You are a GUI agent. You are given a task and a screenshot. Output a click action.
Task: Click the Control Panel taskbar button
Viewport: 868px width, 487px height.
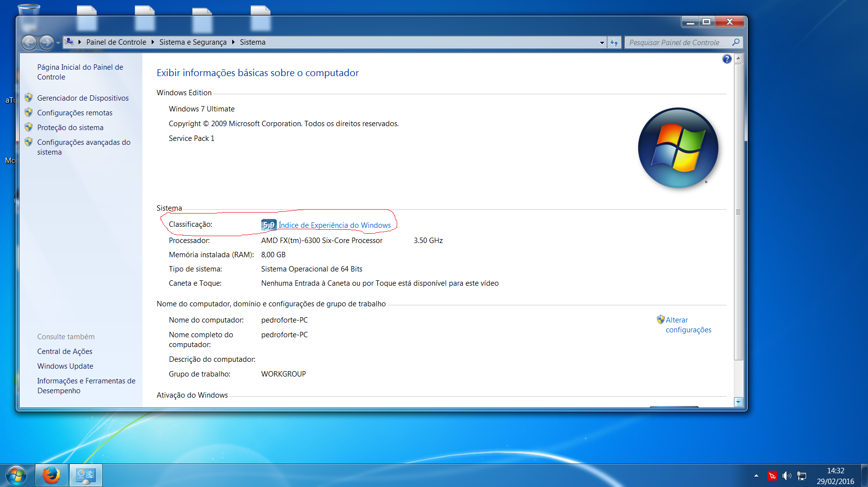(86, 475)
